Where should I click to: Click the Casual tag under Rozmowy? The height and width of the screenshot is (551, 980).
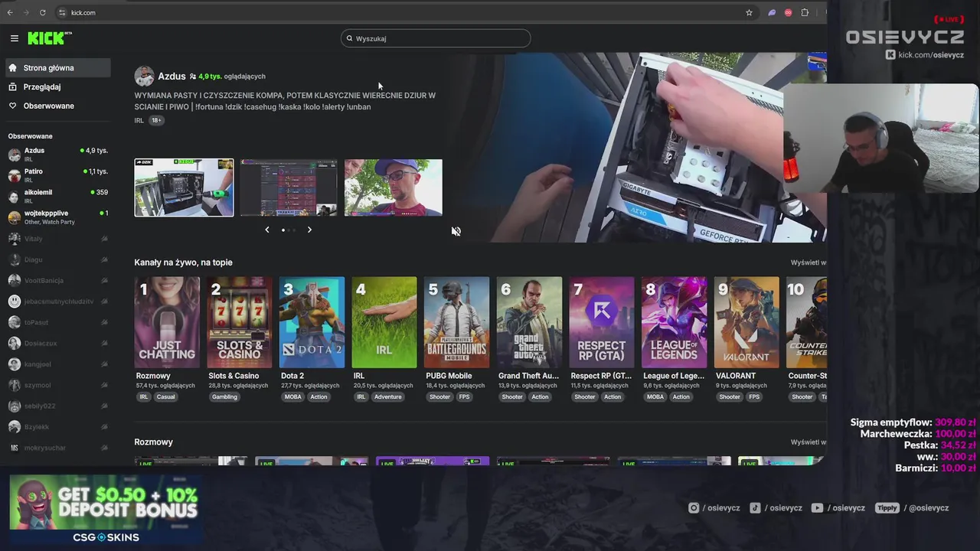(166, 397)
